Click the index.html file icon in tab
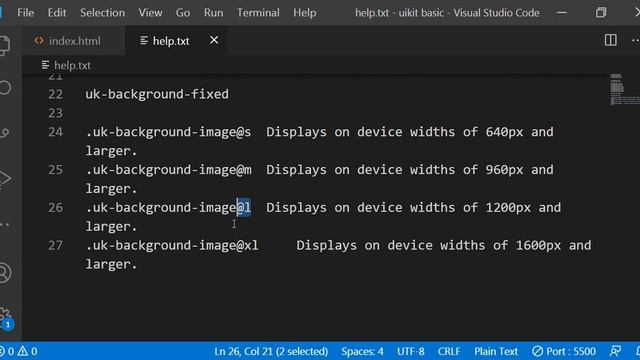 pos(39,40)
